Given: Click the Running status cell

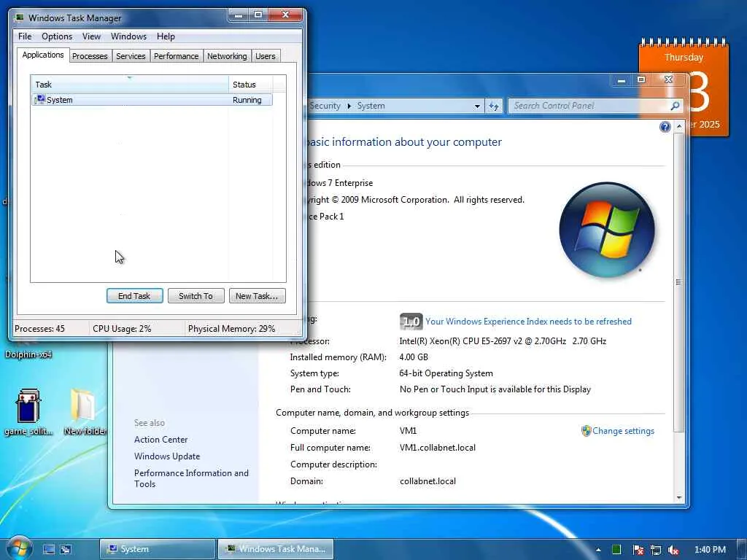Looking at the screenshot, I should pyautogui.click(x=247, y=100).
